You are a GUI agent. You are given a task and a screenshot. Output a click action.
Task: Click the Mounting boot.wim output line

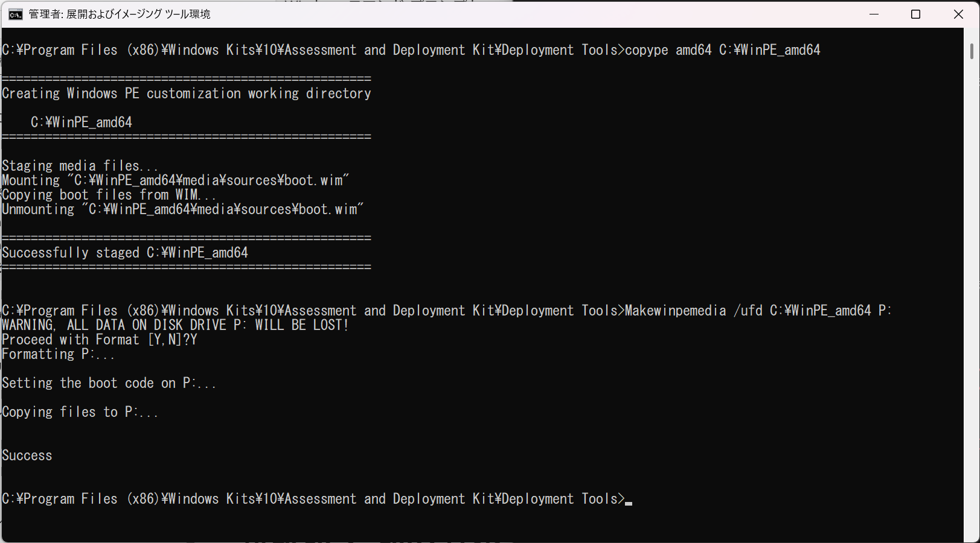tap(176, 180)
